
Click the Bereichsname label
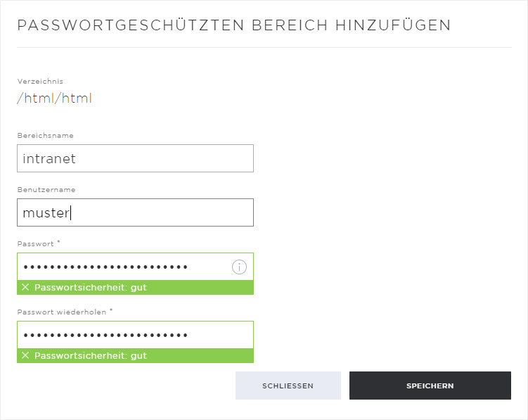46,136
